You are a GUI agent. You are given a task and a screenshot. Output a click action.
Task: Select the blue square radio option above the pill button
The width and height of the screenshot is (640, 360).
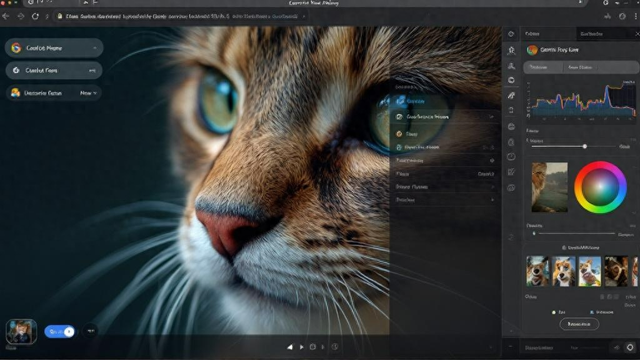pyautogui.click(x=592, y=312)
